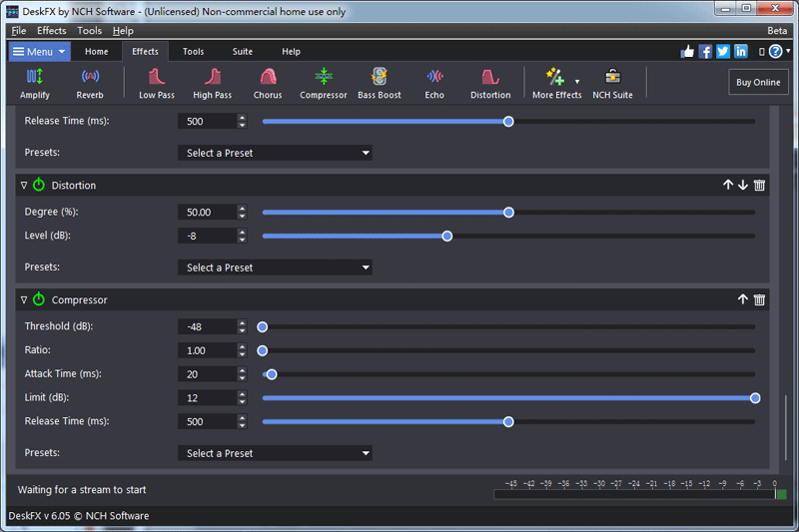Open the Effects menu in menu bar
The height and width of the screenshot is (532, 799).
(52, 31)
